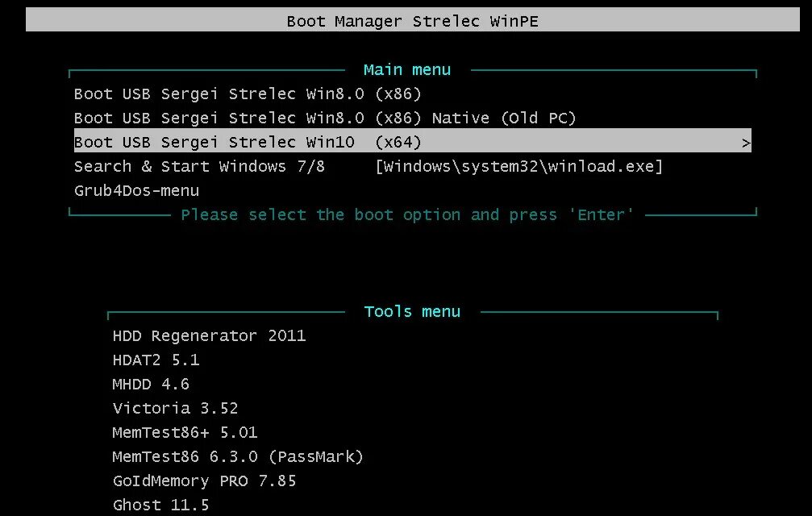This screenshot has height=516, width=812.
Task: Launch MemTest86+ 5.01
Action: 184,432
